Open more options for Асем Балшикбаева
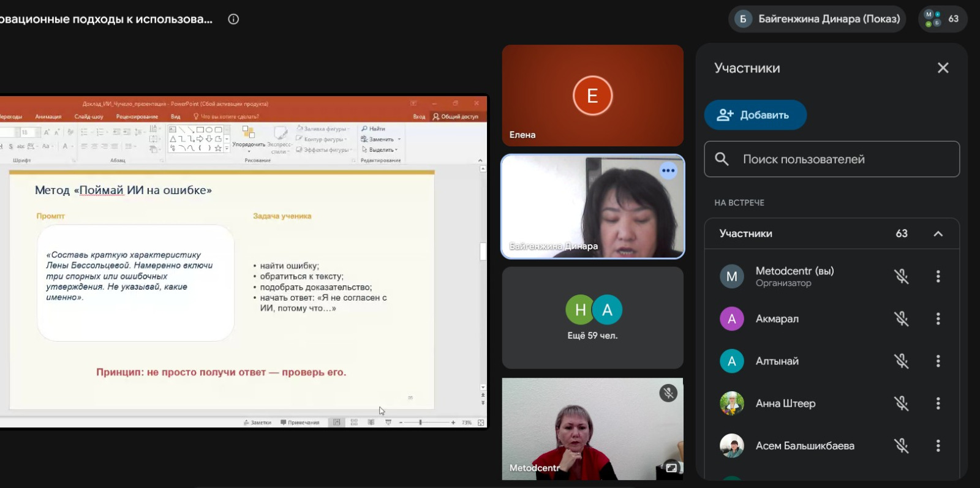This screenshot has width=980, height=488. [x=938, y=446]
